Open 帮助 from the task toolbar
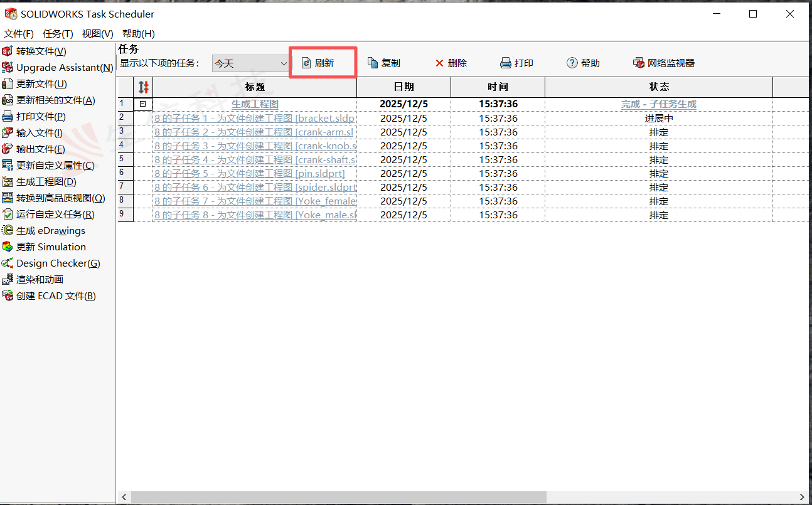The image size is (812, 505). [x=583, y=63]
